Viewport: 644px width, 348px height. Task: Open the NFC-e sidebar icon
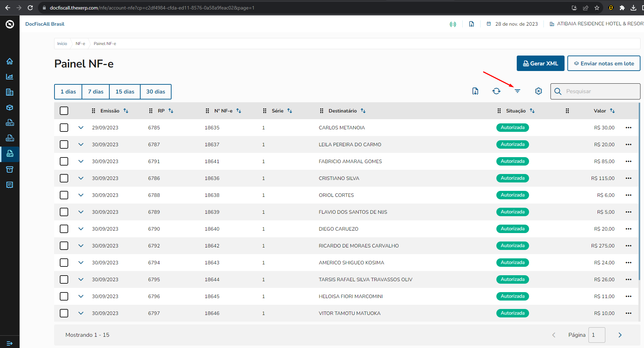9,138
